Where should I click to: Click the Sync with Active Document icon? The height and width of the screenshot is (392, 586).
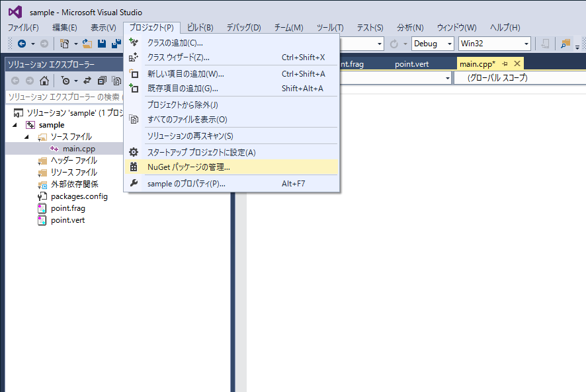coord(87,81)
